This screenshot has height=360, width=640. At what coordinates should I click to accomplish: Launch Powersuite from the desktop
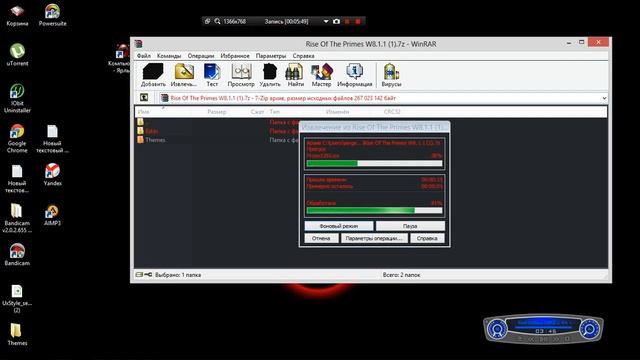pos(52,15)
